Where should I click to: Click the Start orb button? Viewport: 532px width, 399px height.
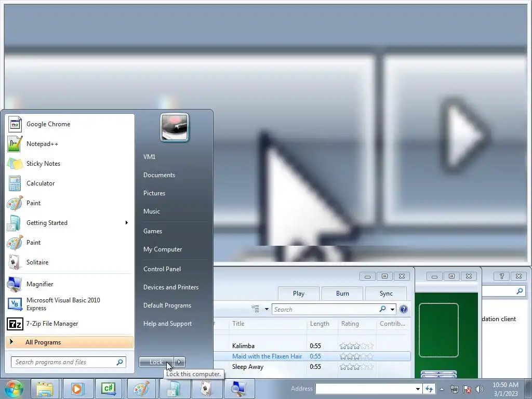(14, 389)
